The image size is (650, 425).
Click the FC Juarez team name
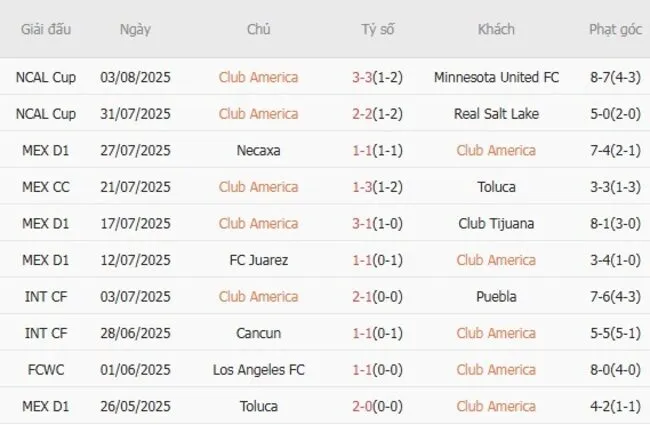[x=258, y=260]
